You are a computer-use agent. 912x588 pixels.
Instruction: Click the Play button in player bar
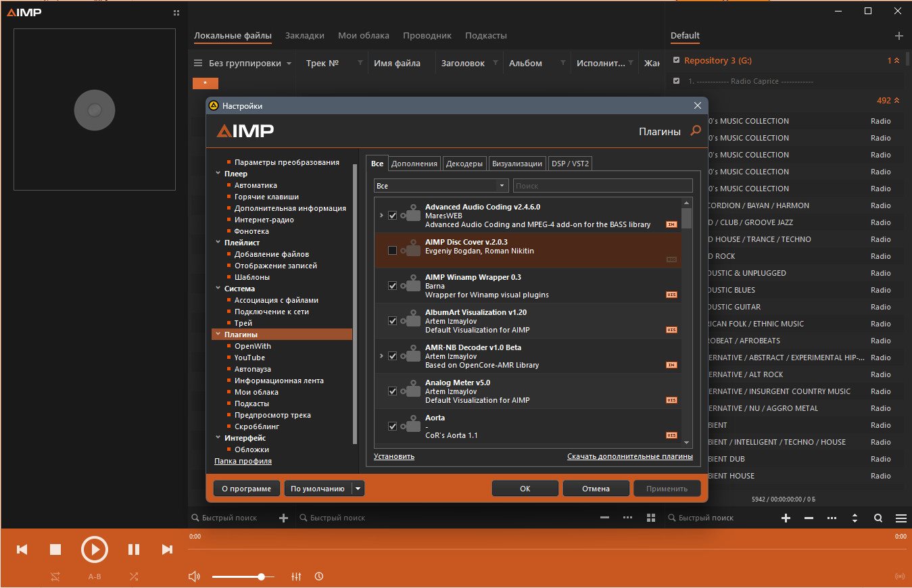tap(95, 549)
